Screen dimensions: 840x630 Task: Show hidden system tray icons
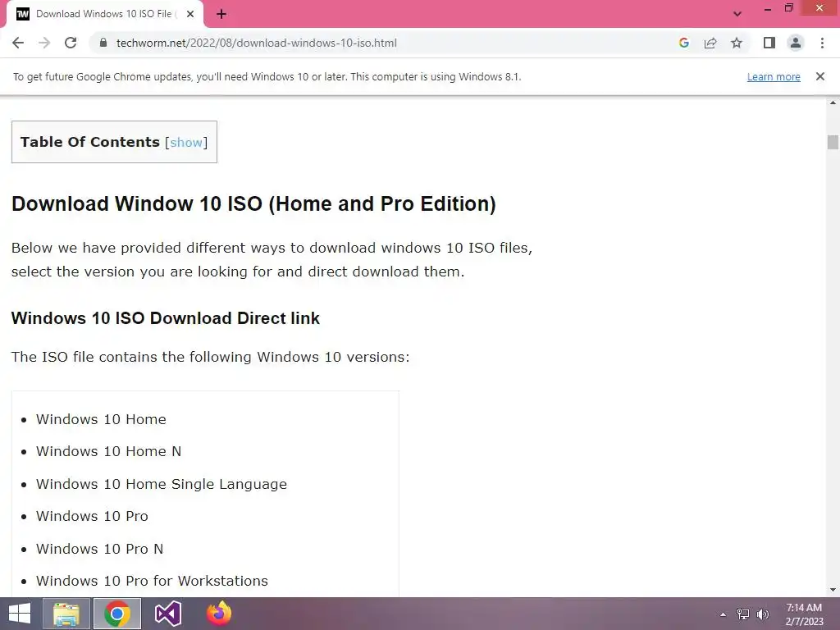click(723, 614)
